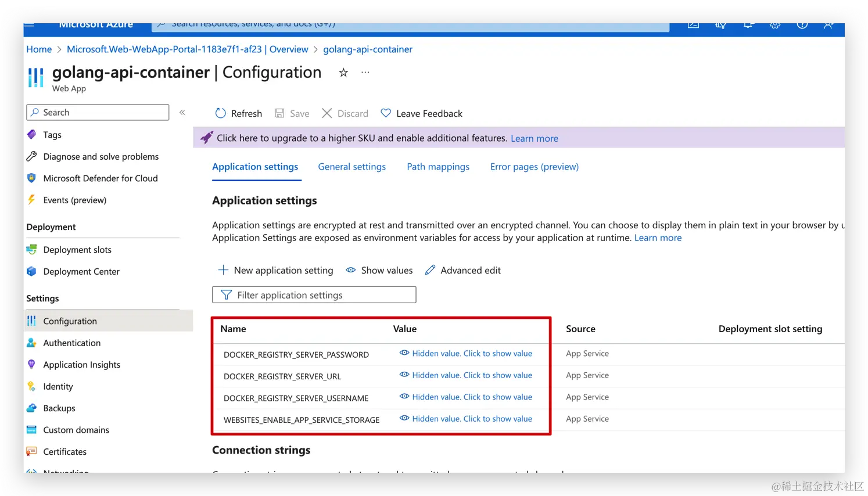Click the Advanced edit button
The height and width of the screenshot is (496, 868).
coord(462,270)
